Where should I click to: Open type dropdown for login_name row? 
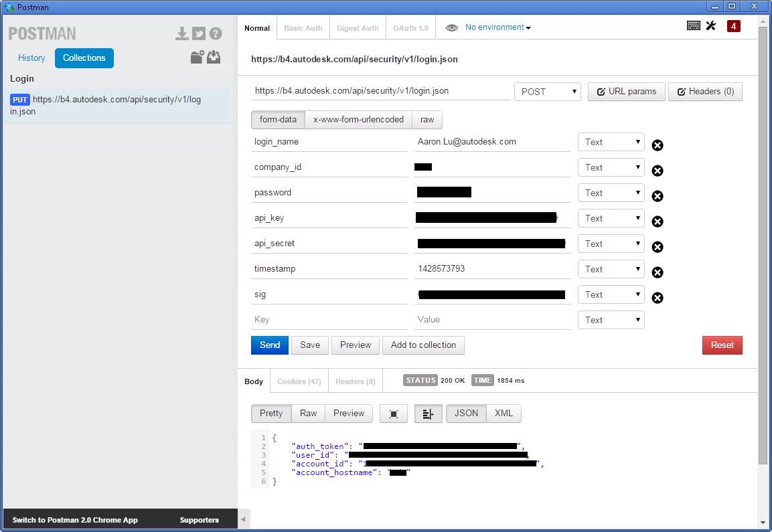tap(611, 143)
